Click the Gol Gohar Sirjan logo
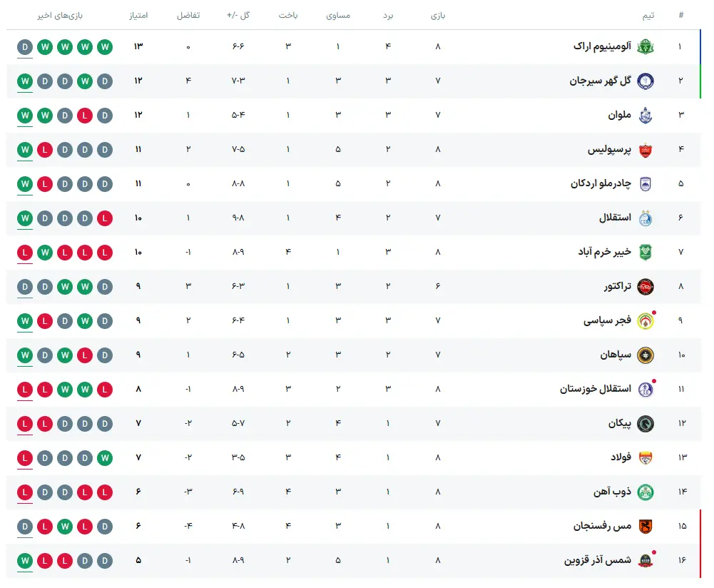Viewport: 714px width, 588px height. pos(645,81)
